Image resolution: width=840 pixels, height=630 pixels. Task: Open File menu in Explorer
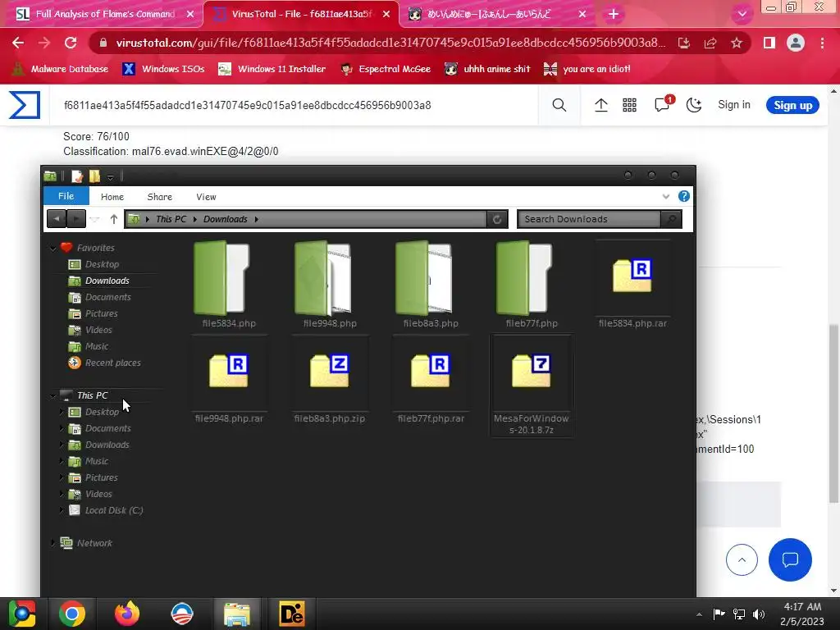(66, 196)
